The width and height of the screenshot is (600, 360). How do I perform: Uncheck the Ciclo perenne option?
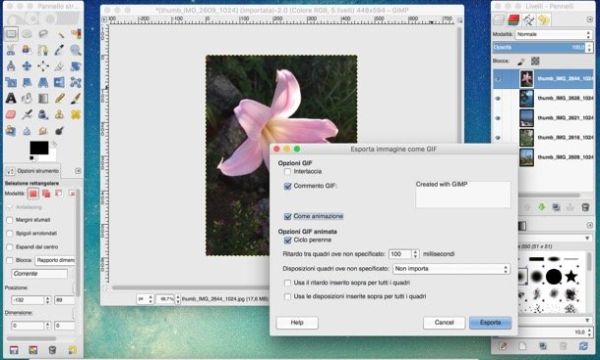click(288, 240)
